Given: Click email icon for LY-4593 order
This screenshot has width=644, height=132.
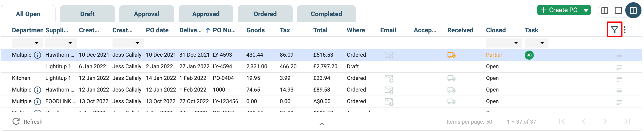Looking at the screenshot, I should click(x=389, y=55).
